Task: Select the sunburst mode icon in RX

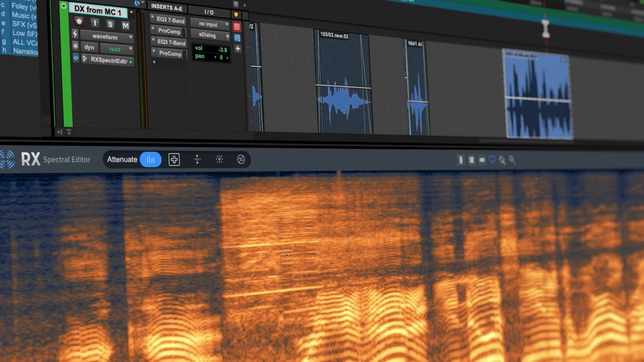Action: [x=219, y=159]
